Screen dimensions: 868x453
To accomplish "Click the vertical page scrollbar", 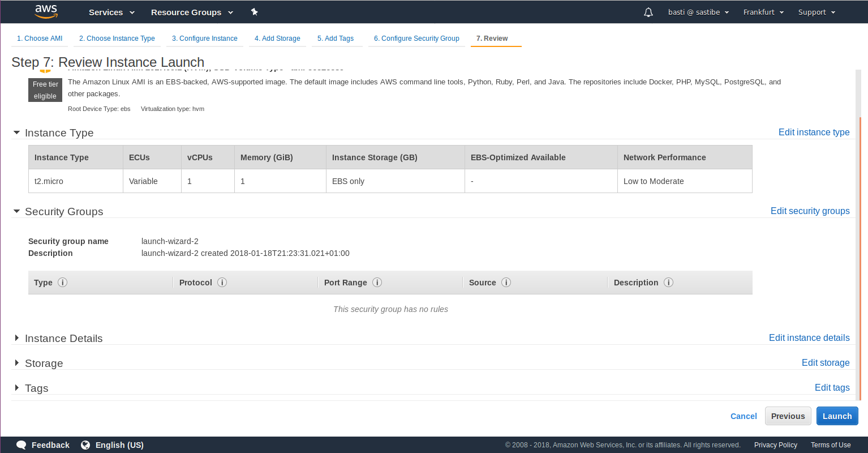I will click(x=860, y=258).
